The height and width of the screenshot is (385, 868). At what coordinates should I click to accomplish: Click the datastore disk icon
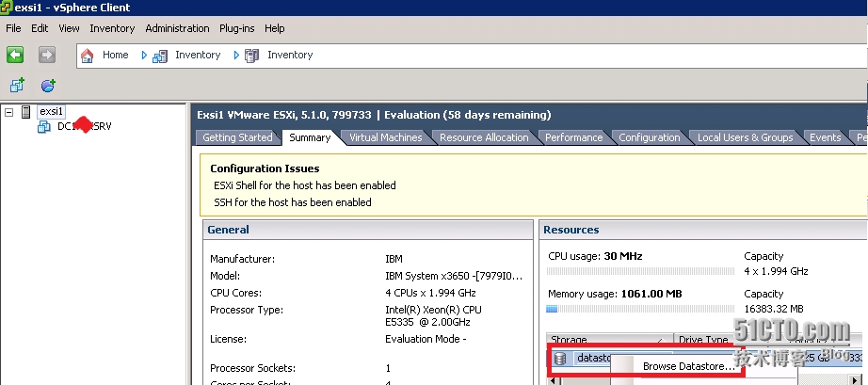tap(559, 358)
